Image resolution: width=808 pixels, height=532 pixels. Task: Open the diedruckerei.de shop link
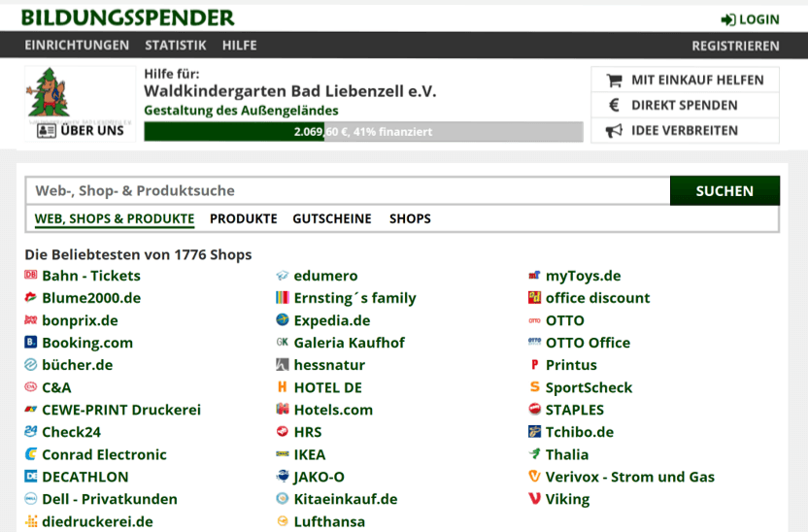tap(97, 521)
